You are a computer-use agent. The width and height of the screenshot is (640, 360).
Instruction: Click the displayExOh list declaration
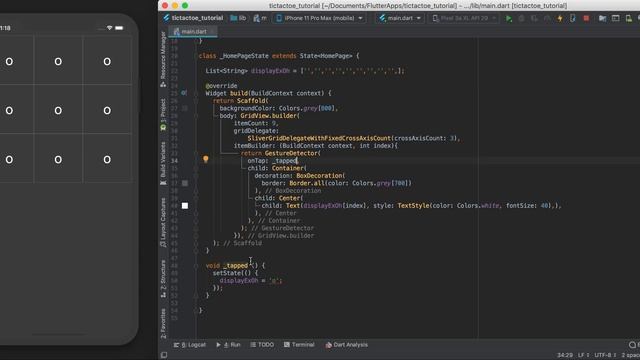coord(305,71)
